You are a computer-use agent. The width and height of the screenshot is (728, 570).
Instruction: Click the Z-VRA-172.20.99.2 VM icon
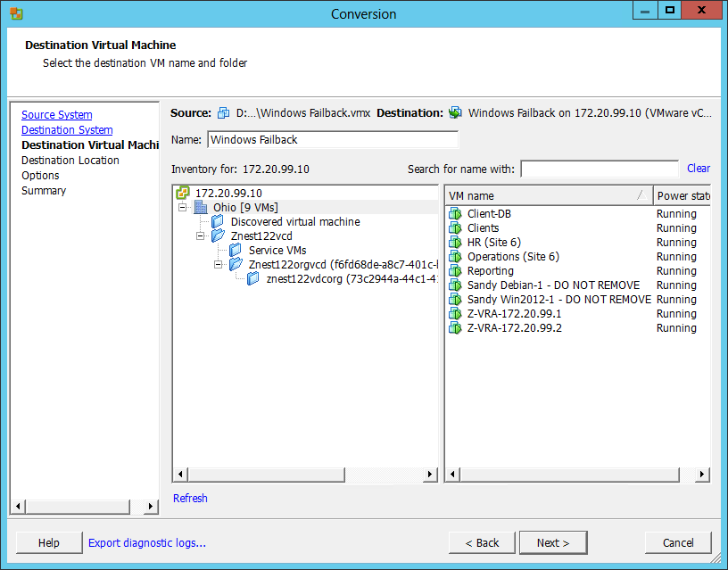(455, 327)
